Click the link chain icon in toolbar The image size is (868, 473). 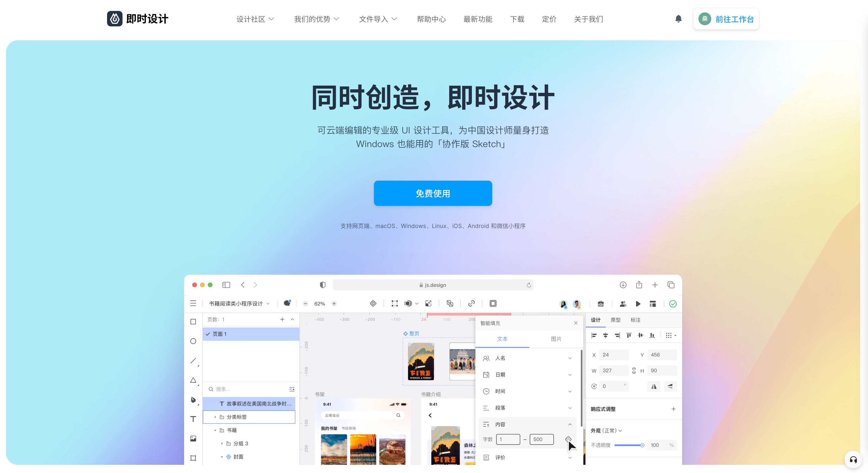471,303
